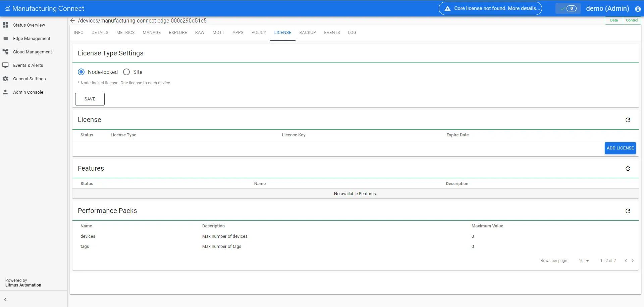This screenshot has height=307, width=644.
Task: Click the ADD LICENSE button
Action: pos(620,148)
